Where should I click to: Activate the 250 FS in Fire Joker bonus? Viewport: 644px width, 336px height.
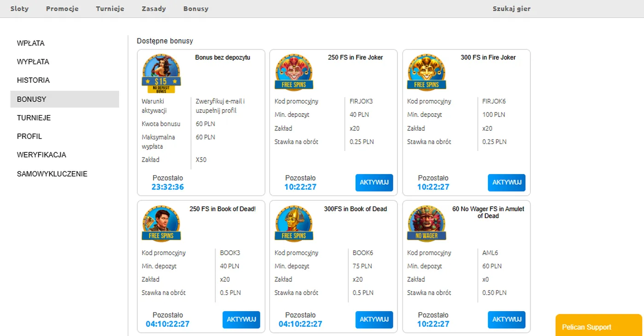[374, 183]
